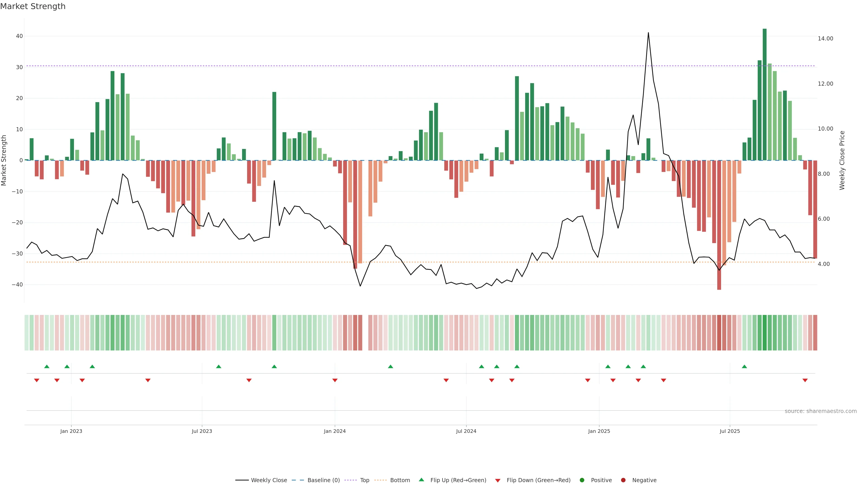The image size is (868, 488).
Task: Click the first green flip-up triangle marker
Action: coord(47,366)
